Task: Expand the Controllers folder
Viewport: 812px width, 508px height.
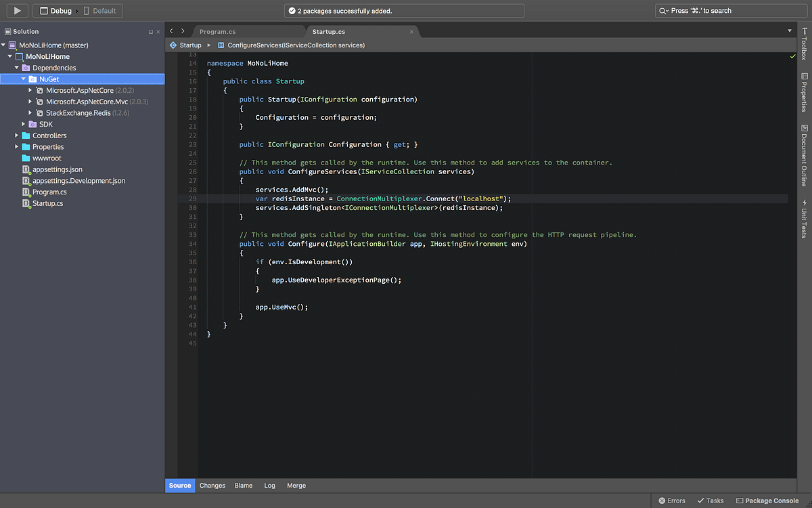Action: point(16,135)
